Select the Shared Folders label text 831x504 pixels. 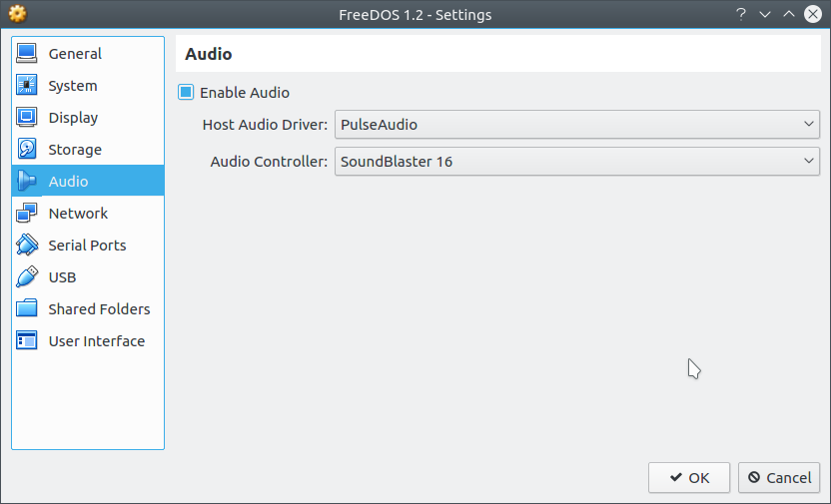point(99,308)
